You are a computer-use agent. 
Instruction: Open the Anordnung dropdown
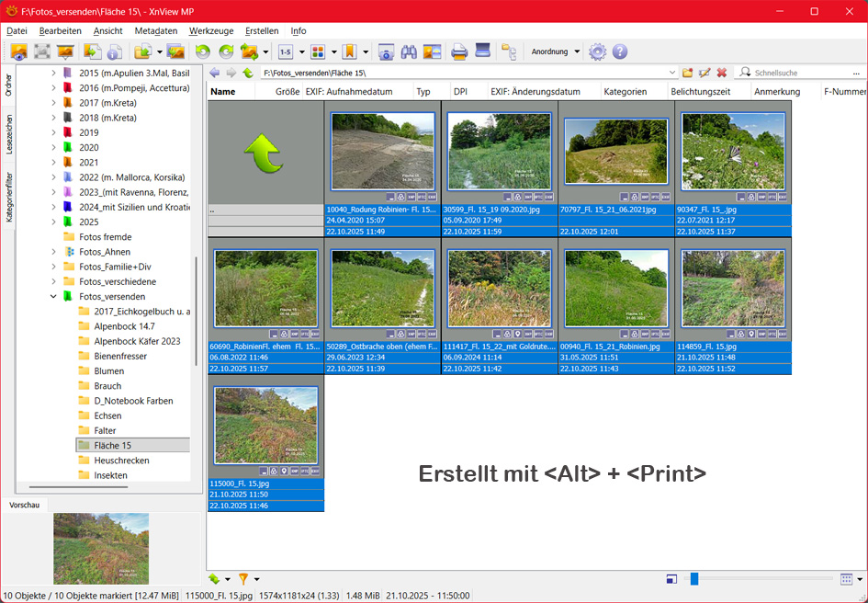556,51
